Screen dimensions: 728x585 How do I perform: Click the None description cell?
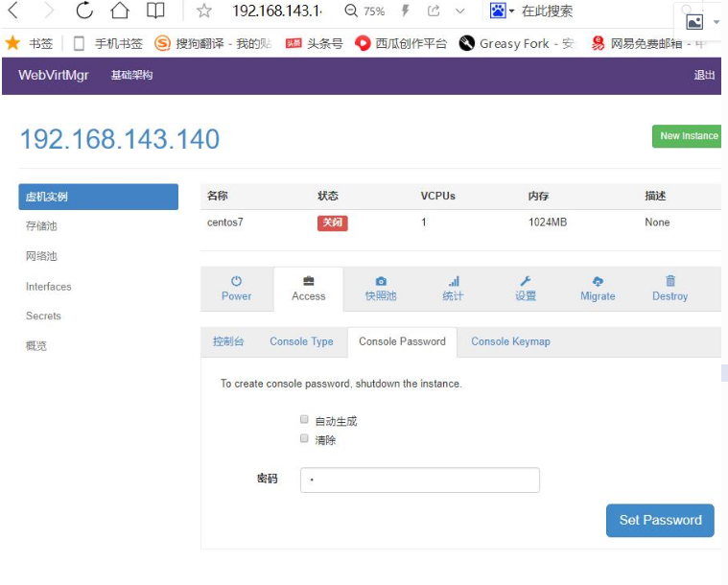(657, 222)
